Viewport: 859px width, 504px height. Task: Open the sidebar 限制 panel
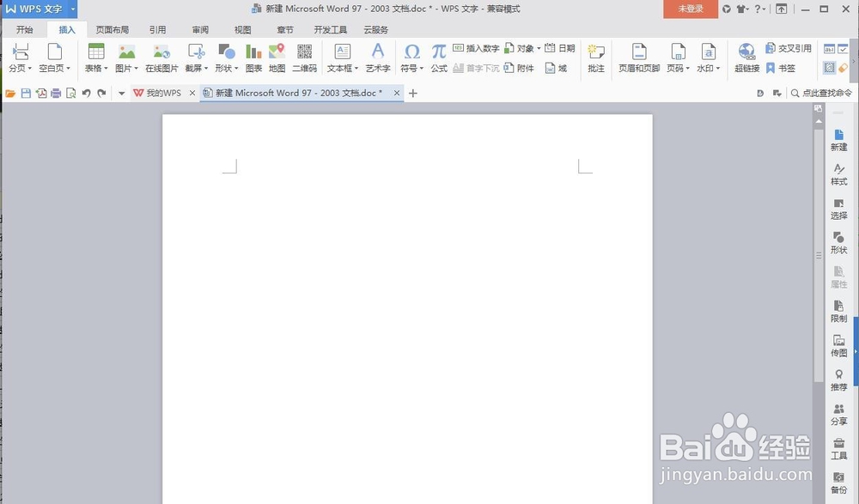pos(838,312)
